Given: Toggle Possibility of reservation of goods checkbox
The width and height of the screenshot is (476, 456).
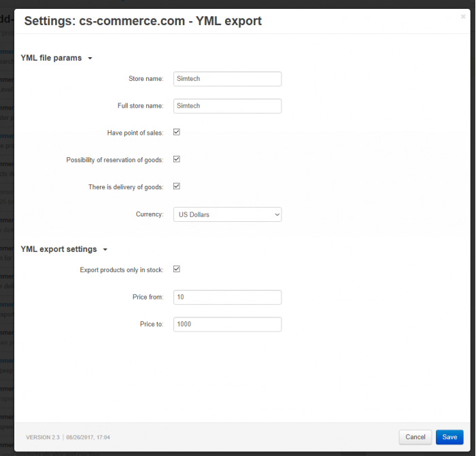Looking at the screenshot, I should pos(177,159).
